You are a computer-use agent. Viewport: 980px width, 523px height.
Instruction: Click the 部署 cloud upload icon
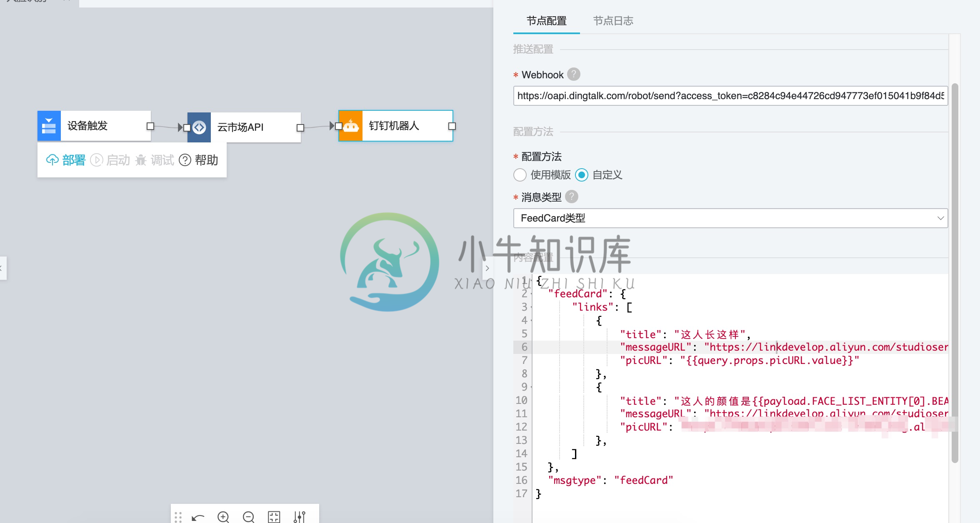coord(52,160)
